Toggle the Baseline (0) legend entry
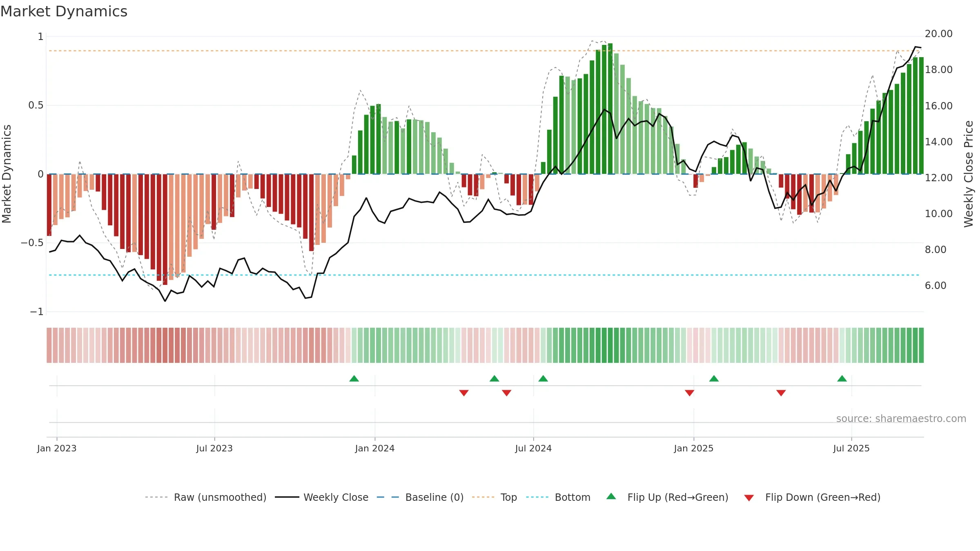980x551 pixels. [x=420, y=497]
